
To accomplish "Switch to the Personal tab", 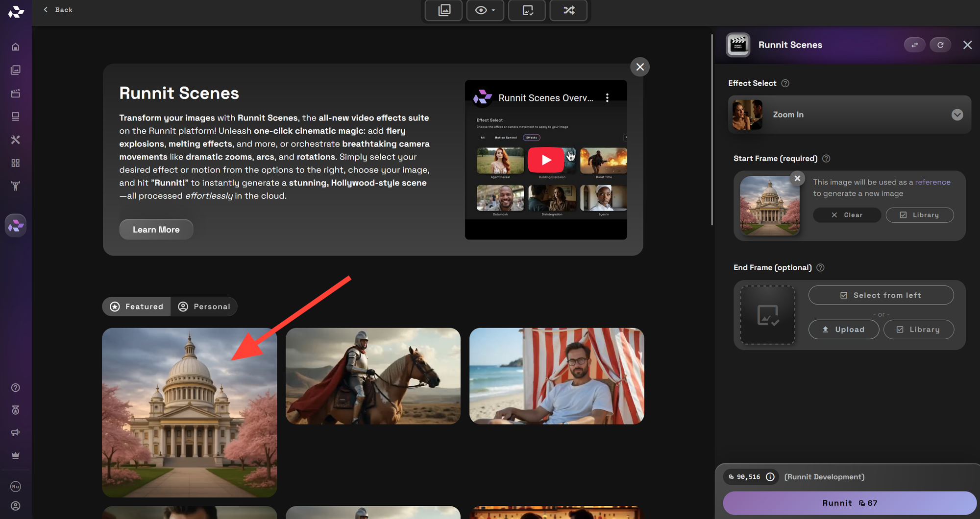I will tap(204, 307).
